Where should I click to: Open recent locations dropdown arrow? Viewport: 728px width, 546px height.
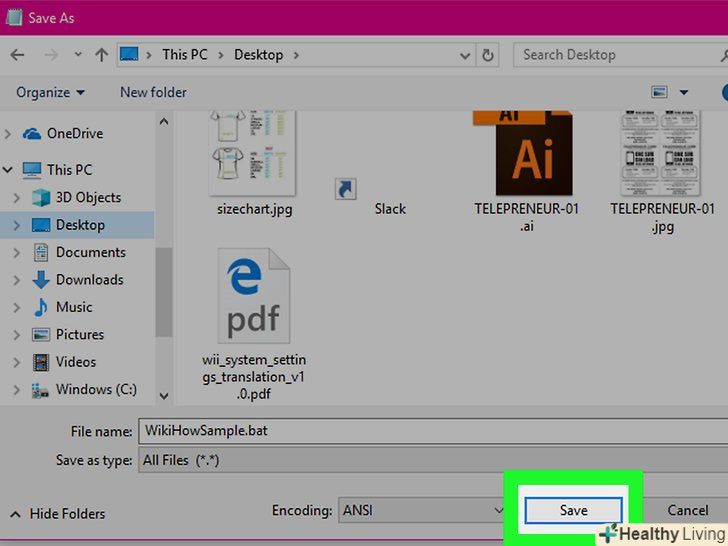[78, 54]
